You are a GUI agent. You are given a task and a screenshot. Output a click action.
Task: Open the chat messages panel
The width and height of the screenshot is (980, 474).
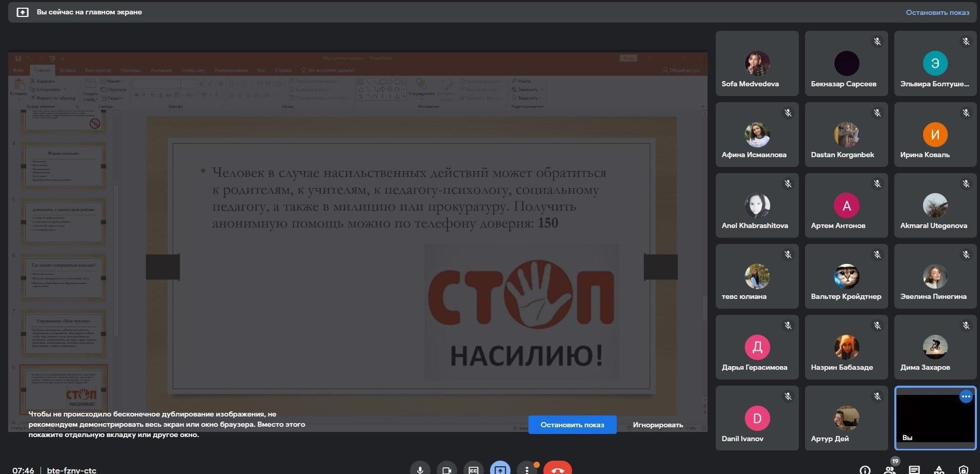[x=914, y=469]
